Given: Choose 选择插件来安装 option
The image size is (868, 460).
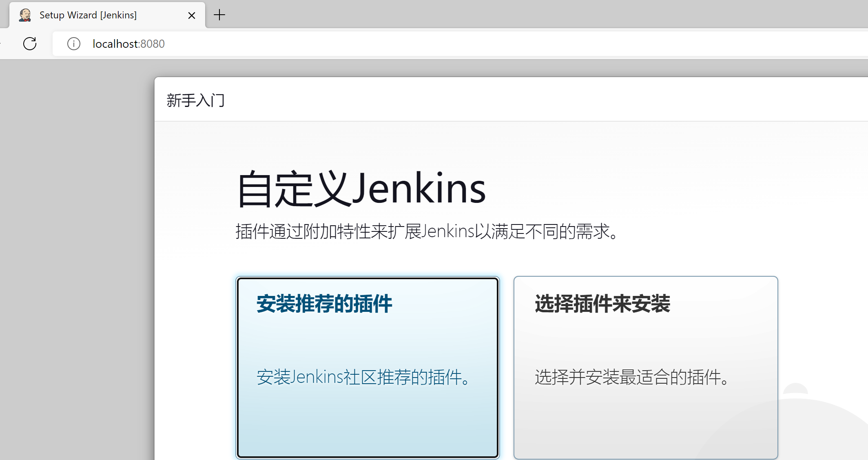Looking at the screenshot, I should tap(646, 368).
